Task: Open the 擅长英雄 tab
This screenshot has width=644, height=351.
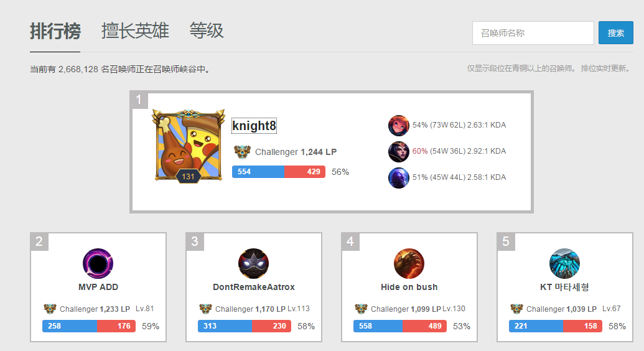Action: pyautogui.click(x=135, y=31)
